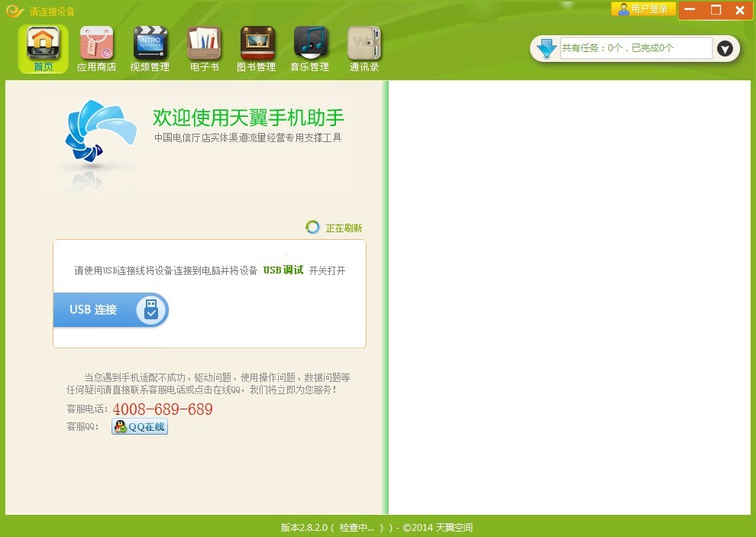The image size is (756, 537).
Task: Click the 天翼 logo in title bar
Action: (x=15, y=11)
